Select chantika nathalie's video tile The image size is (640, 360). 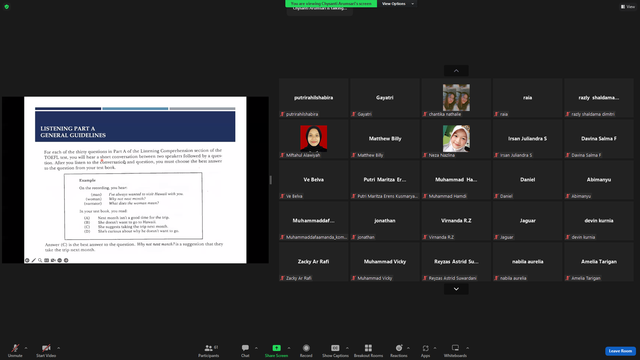point(456,98)
